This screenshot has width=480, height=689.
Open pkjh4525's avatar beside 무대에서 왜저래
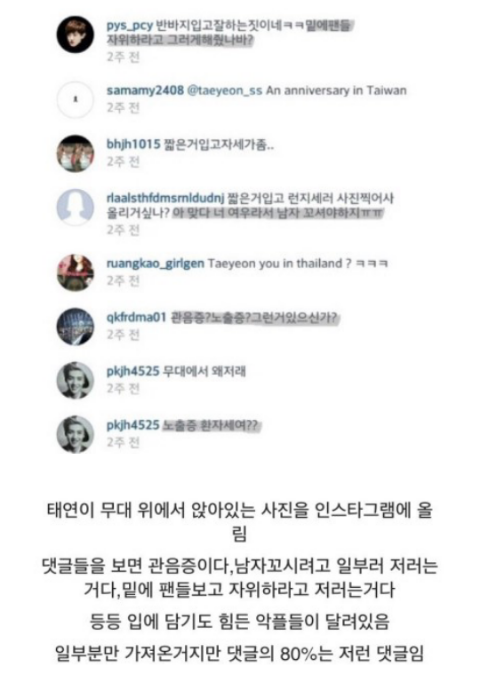[x=75, y=381]
